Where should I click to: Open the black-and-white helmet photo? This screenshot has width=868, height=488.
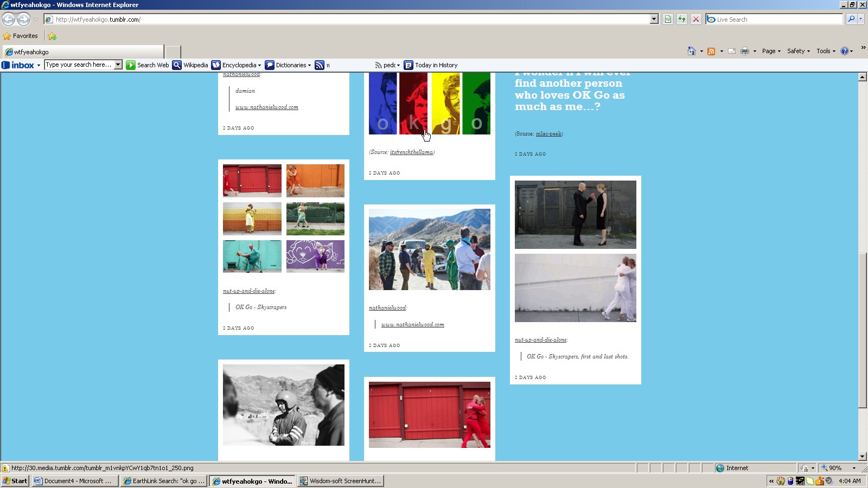(284, 405)
